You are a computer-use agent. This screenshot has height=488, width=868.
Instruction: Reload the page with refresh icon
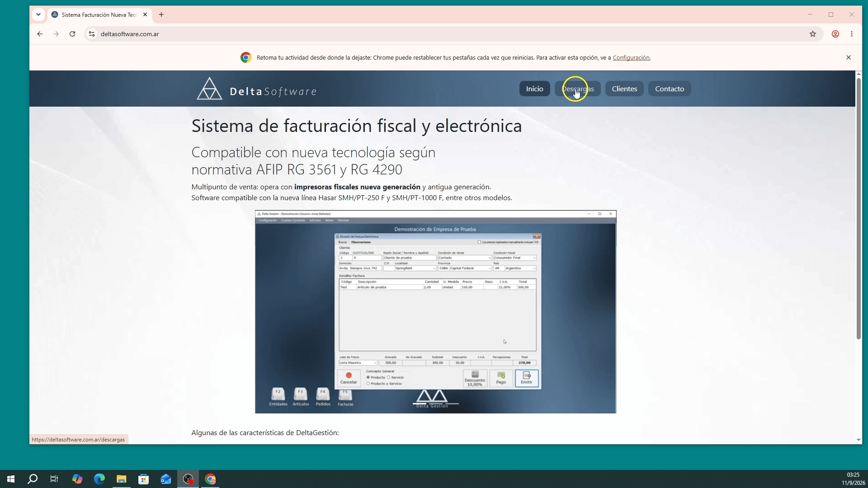(x=72, y=34)
